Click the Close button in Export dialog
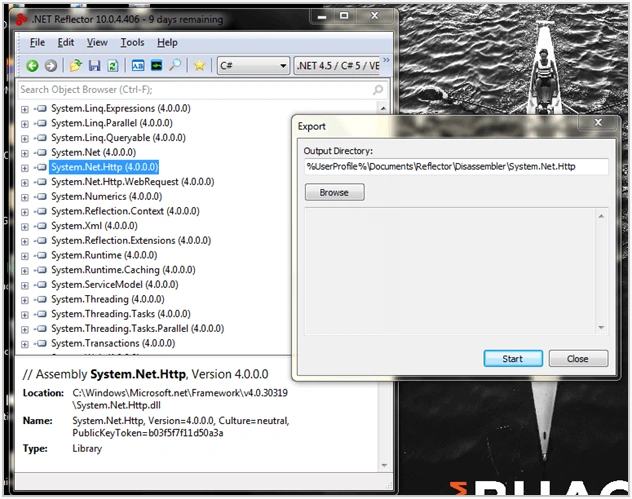The width and height of the screenshot is (632, 499). [578, 358]
